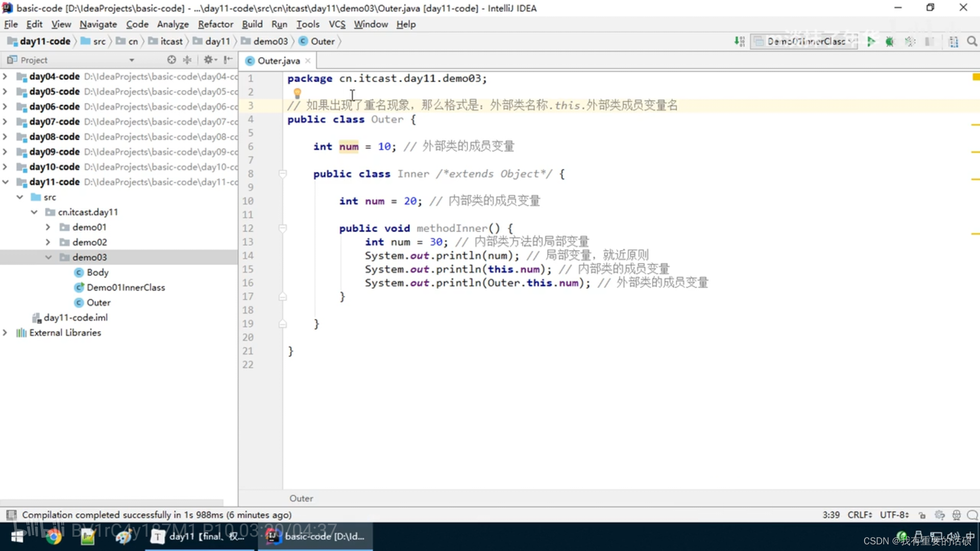The height and width of the screenshot is (551, 980).
Task: Click the cursor position 3:39 in the status bar
Action: click(831, 515)
